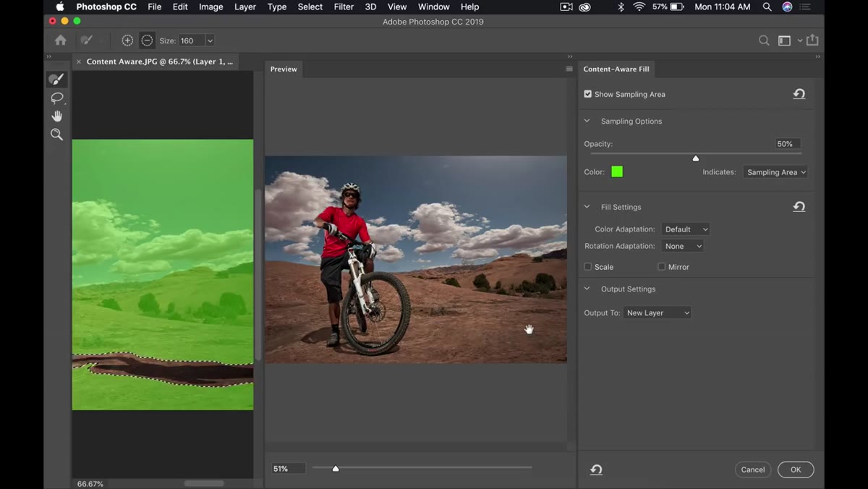This screenshot has height=489, width=868.
Task: Reset sampling area to default
Action: pos(799,94)
